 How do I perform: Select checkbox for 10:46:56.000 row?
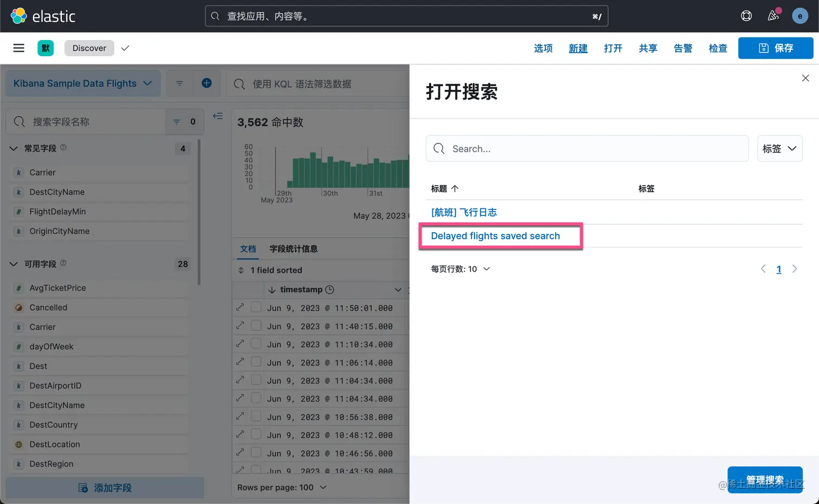[256, 453]
